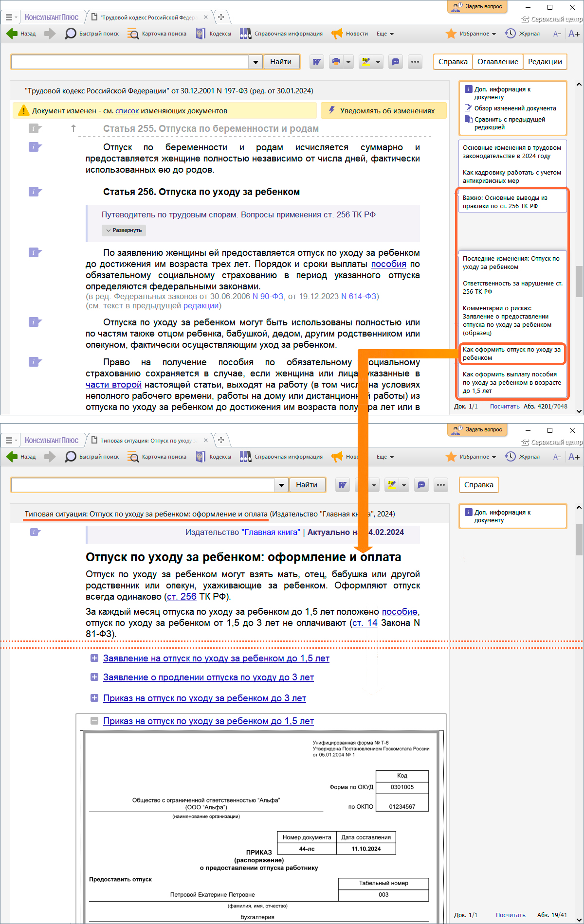Click Уведомлять об изменениях button

(x=383, y=110)
